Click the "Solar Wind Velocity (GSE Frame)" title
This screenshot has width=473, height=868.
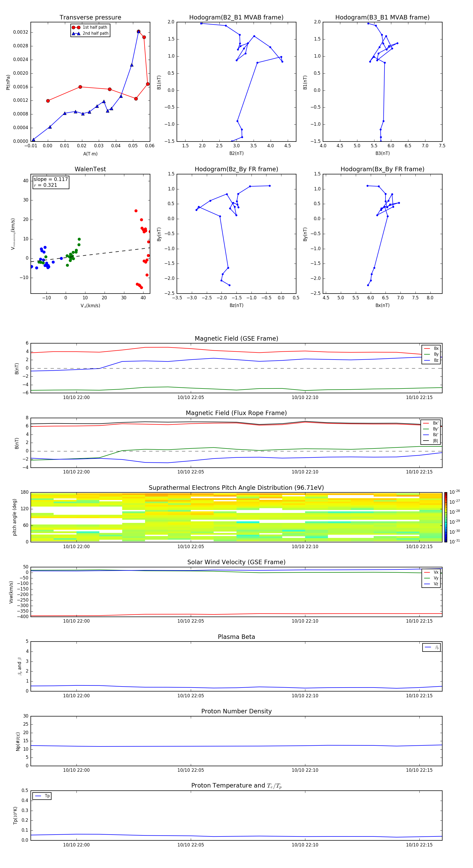236,562
